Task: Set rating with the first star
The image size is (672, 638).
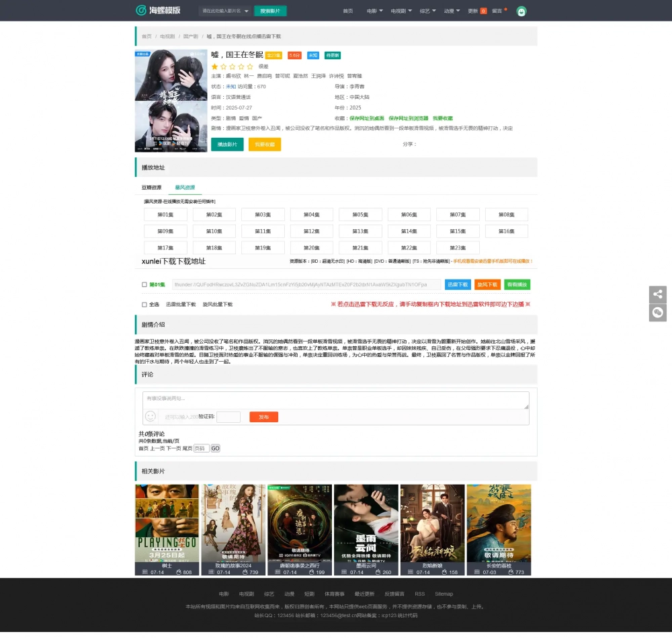Action: (215, 67)
